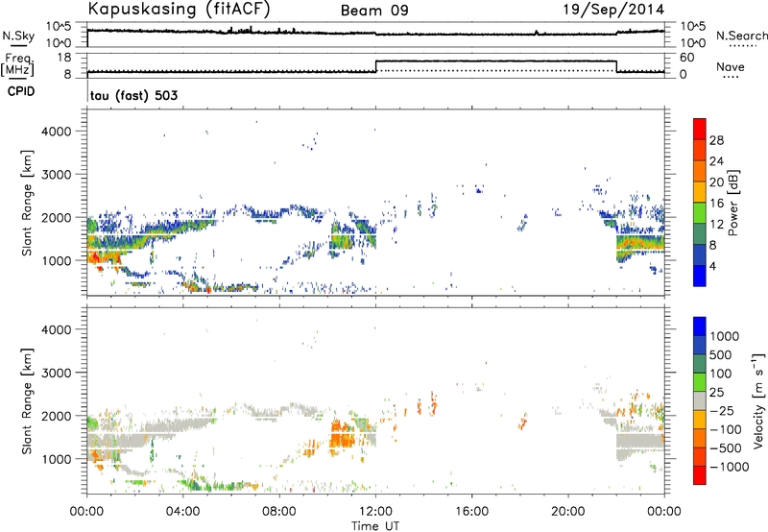The width and height of the screenshot is (768, 532).
Task: Click the '-1000' tick on the velocity colorbar
Action: (x=730, y=467)
